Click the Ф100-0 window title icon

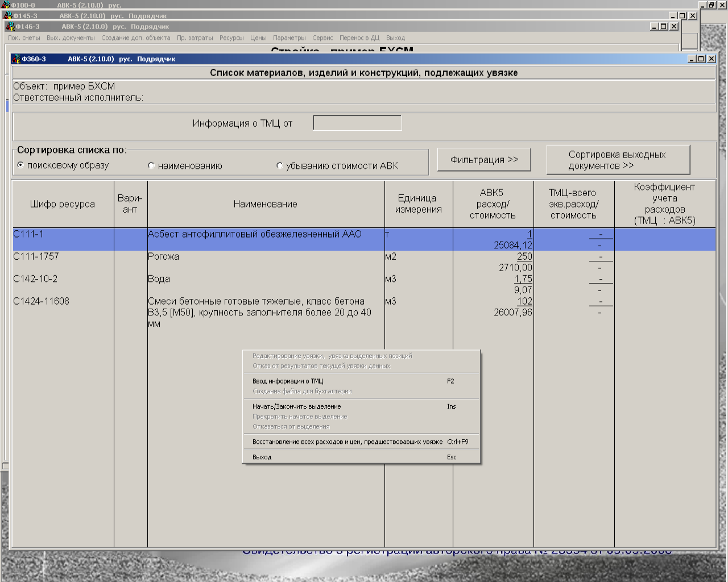click(6, 5)
